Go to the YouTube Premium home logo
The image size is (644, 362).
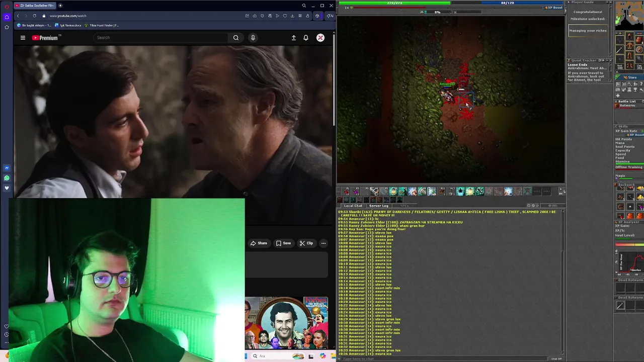[46, 38]
